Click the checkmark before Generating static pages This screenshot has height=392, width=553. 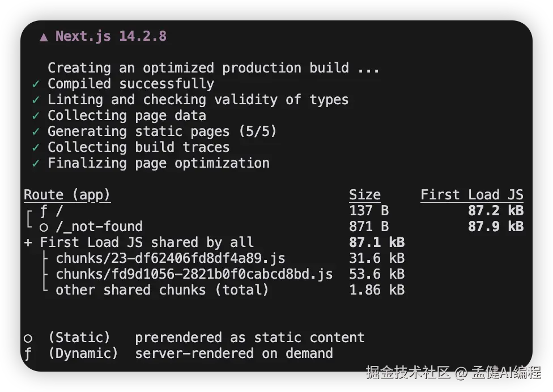pyautogui.click(x=36, y=132)
